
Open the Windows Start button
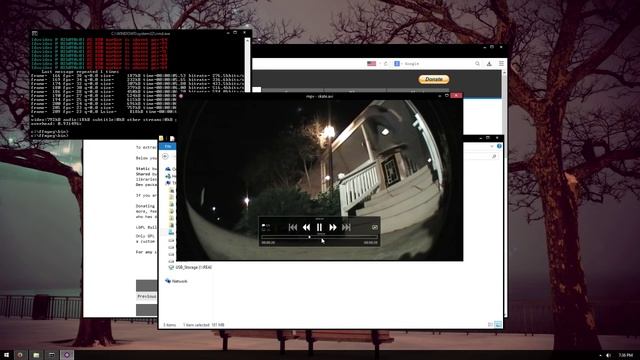(6, 355)
